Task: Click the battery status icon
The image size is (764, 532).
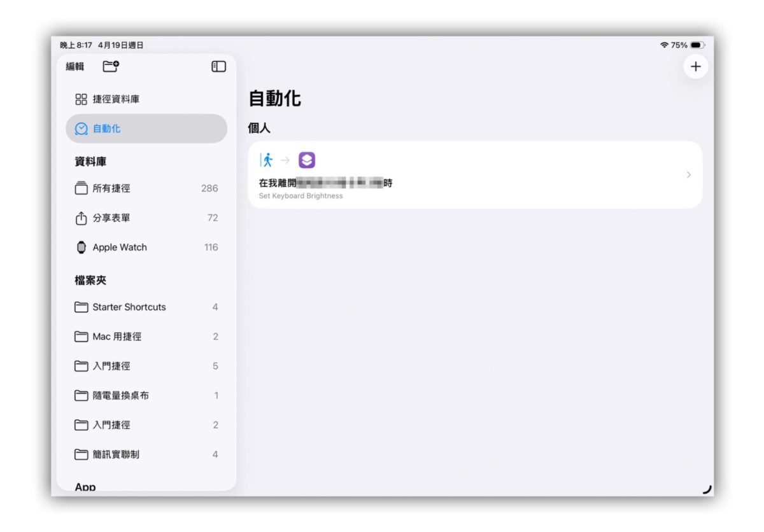Action: (x=697, y=45)
